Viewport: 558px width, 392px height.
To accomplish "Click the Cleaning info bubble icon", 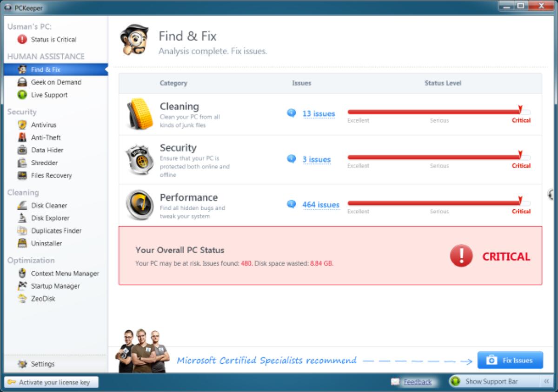I will pos(291,112).
